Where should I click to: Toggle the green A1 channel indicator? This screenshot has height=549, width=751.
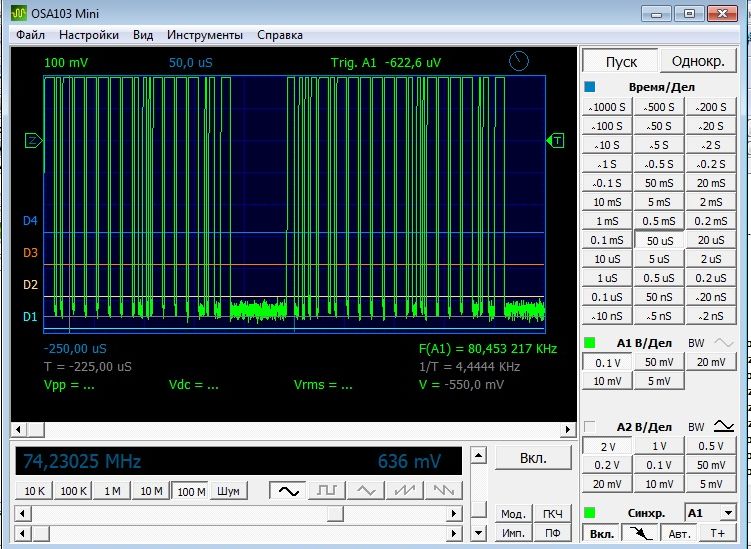(x=590, y=343)
